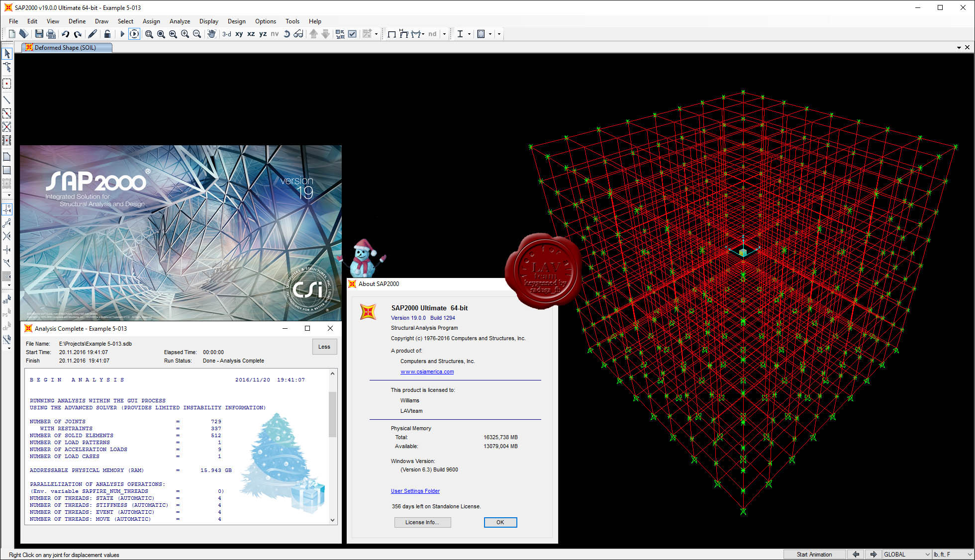Image resolution: width=975 pixels, height=560 pixels.
Task: Click the Show Undeformed Shape frame icon
Action: coord(391,34)
